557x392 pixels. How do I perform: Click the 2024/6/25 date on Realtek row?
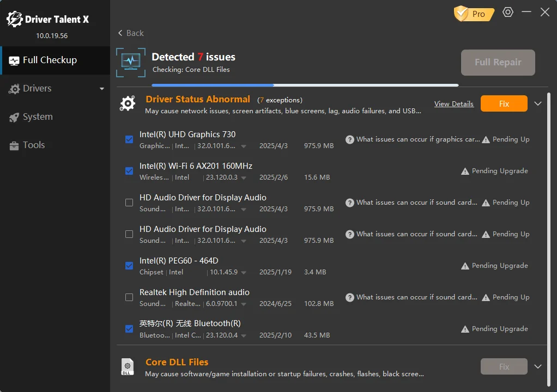click(x=275, y=304)
